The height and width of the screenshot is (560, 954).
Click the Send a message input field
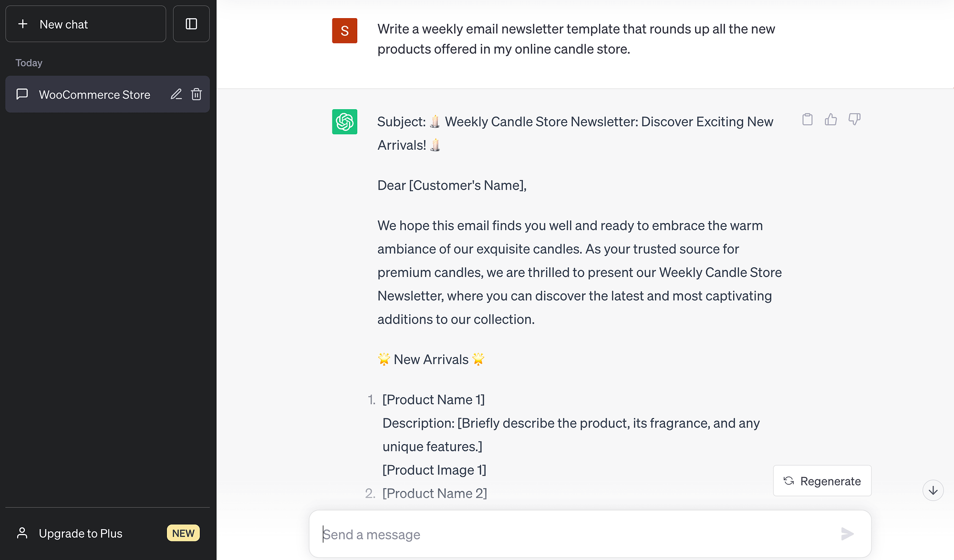coord(589,534)
